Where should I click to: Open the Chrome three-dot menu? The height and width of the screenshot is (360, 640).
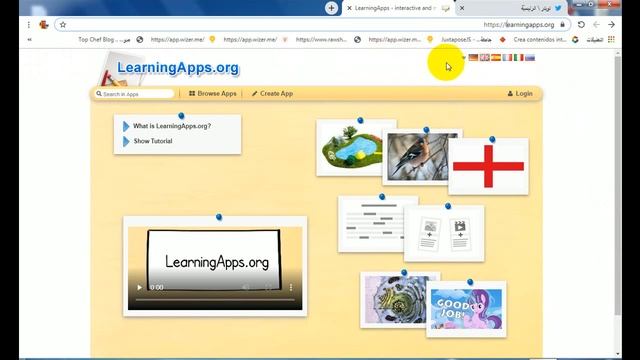tap(29, 25)
